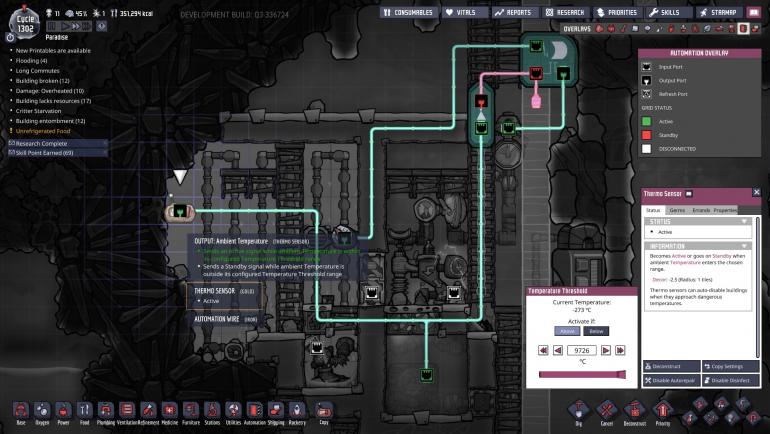Toggle the Temperature overlay
Viewport: 770px width, 434px height.
[x=623, y=29]
